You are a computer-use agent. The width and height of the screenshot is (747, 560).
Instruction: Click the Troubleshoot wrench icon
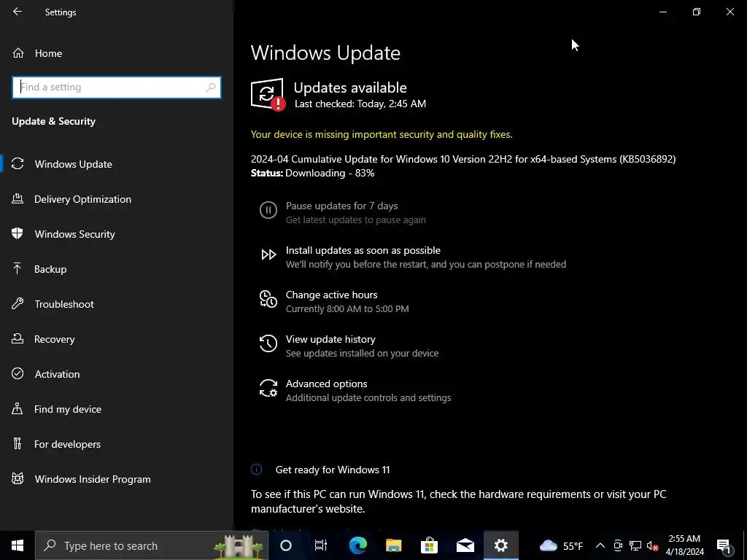coord(18,303)
